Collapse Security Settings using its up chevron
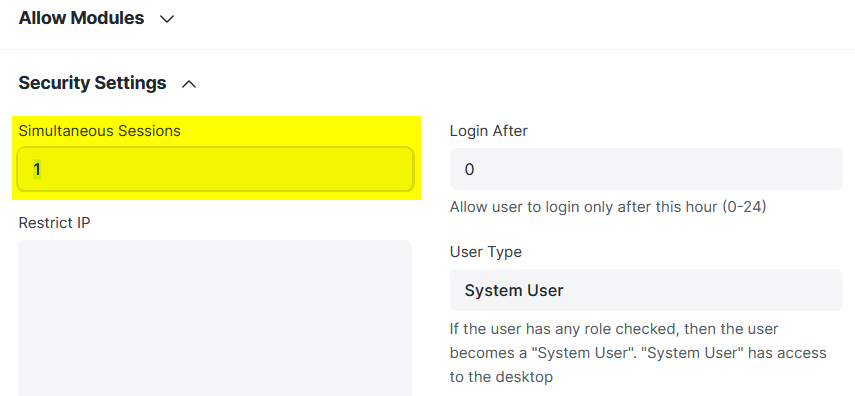 coord(189,84)
